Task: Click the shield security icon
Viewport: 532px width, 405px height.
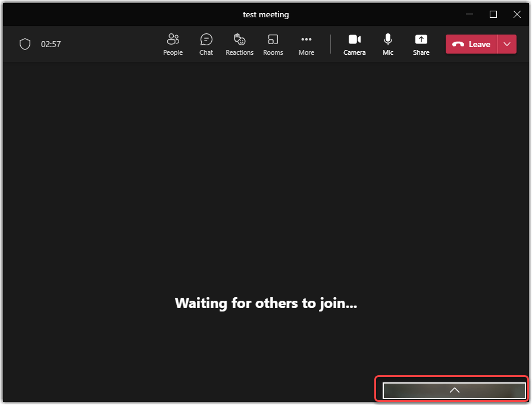Action: tap(25, 44)
